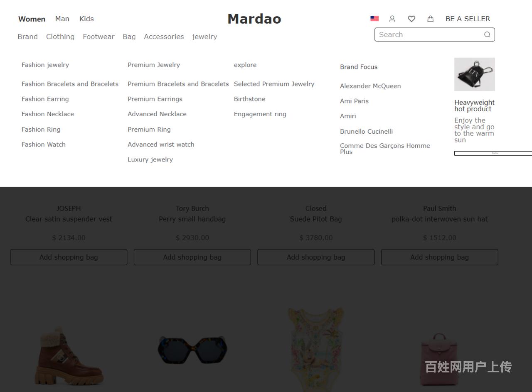Open Engagement ring category
Image resolution: width=532 pixels, height=392 pixels.
click(x=260, y=114)
